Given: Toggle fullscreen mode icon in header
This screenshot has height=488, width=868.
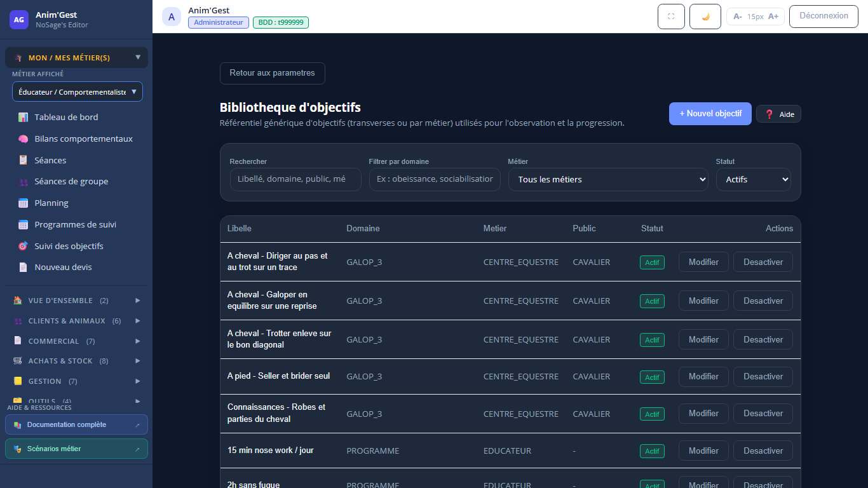Looking at the screenshot, I should click(671, 17).
